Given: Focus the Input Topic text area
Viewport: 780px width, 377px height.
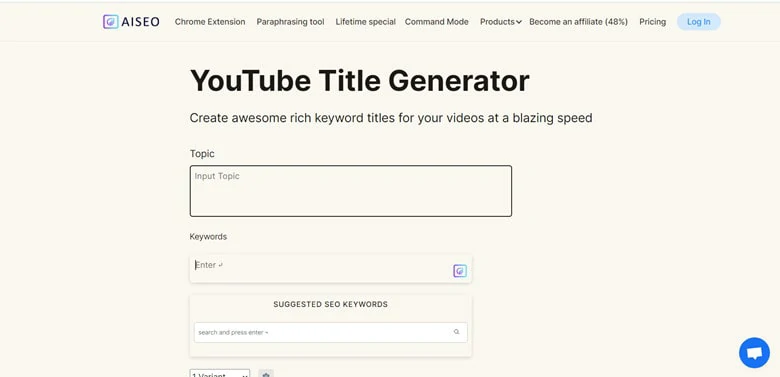Looking at the screenshot, I should point(351,191).
